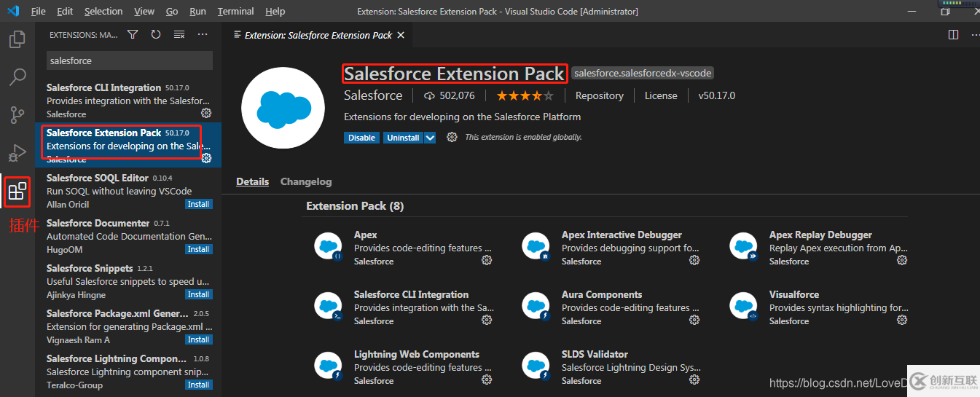Open gear for Apex Interactive Debugger
Image resolution: width=980 pixels, height=397 pixels.
pos(694,260)
